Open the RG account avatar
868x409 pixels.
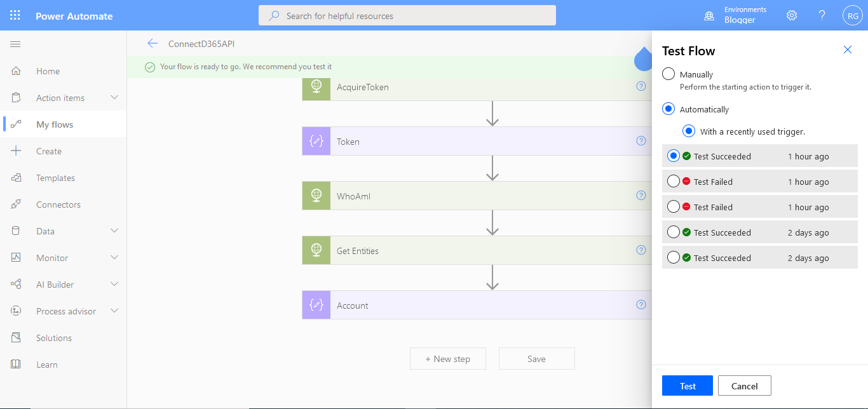point(852,15)
